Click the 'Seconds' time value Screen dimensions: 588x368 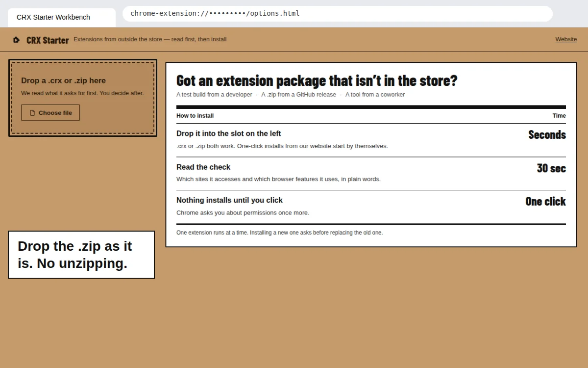click(547, 134)
